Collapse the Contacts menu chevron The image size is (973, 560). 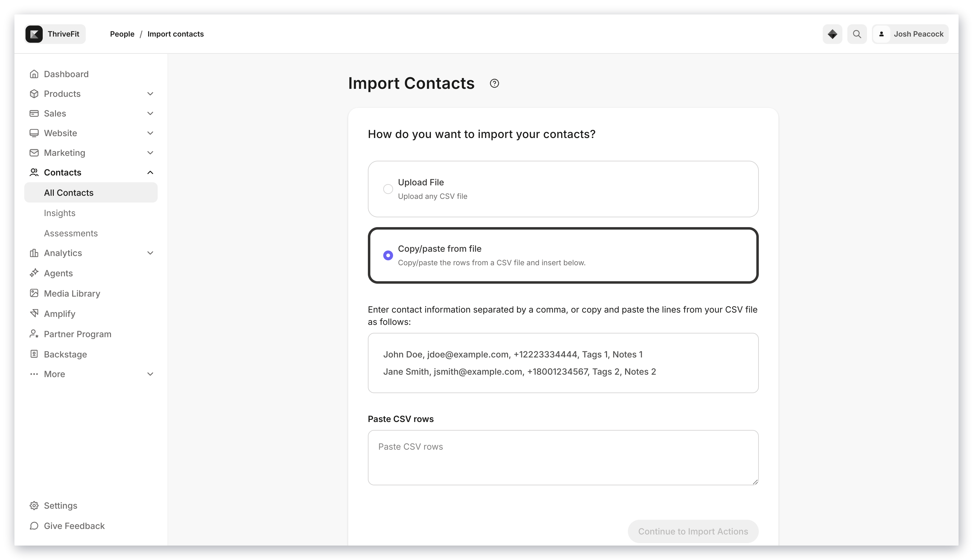[150, 172]
